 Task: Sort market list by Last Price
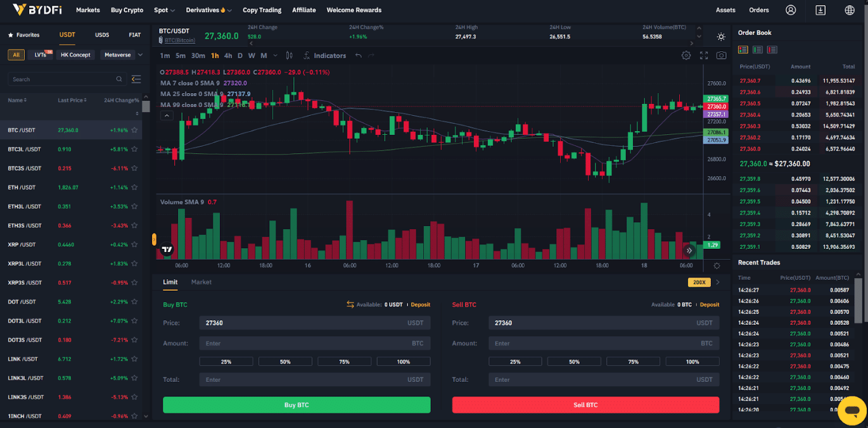72,100
